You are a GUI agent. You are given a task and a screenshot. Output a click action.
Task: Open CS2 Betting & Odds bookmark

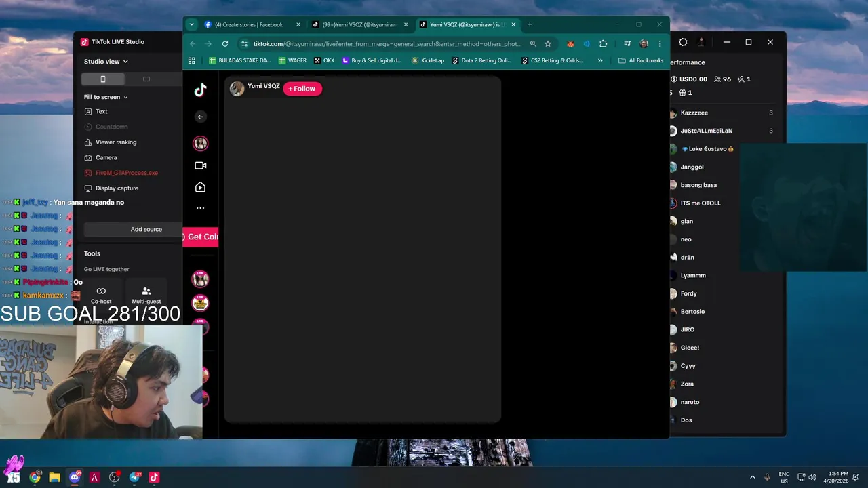pos(552,60)
